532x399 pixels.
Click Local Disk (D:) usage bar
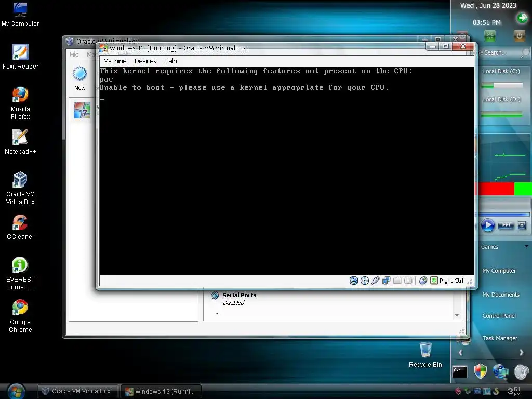tap(502, 115)
